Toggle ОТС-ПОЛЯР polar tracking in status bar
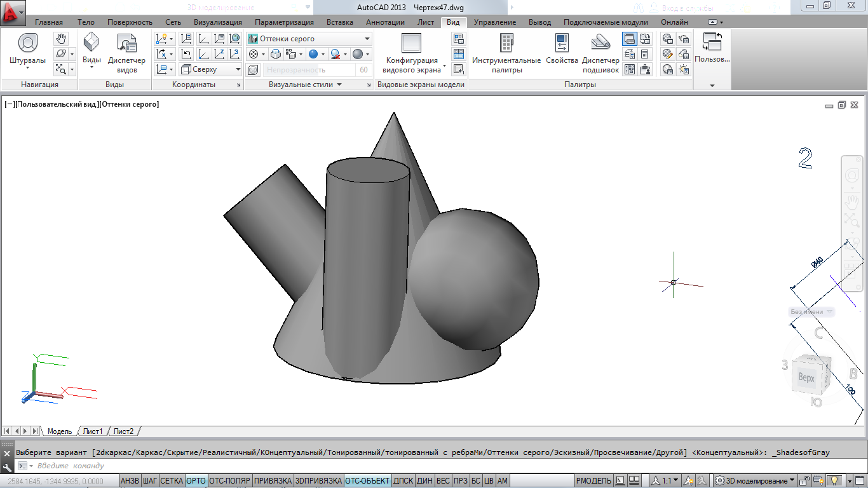Image resolution: width=868 pixels, height=488 pixels. [229, 481]
